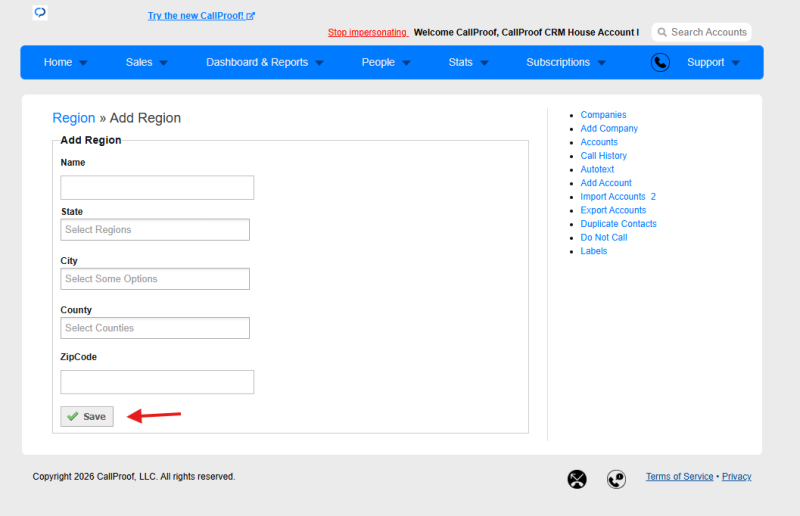
Task: Click the black tools icon in footer
Action: 577,479
